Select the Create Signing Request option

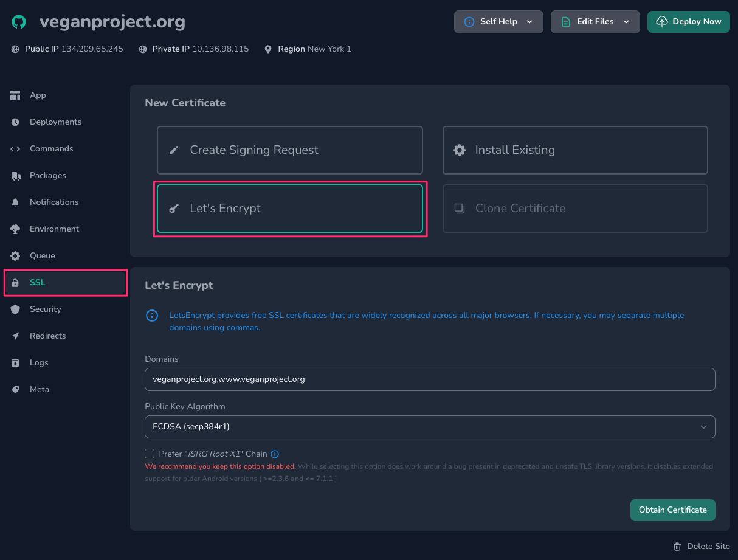[x=289, y=150]
